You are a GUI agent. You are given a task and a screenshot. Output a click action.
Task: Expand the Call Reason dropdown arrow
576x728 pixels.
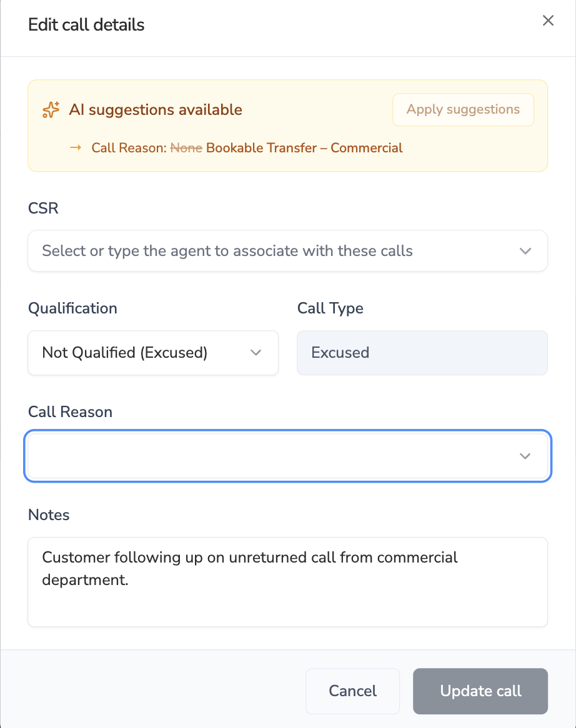click(x=525, y=456)
